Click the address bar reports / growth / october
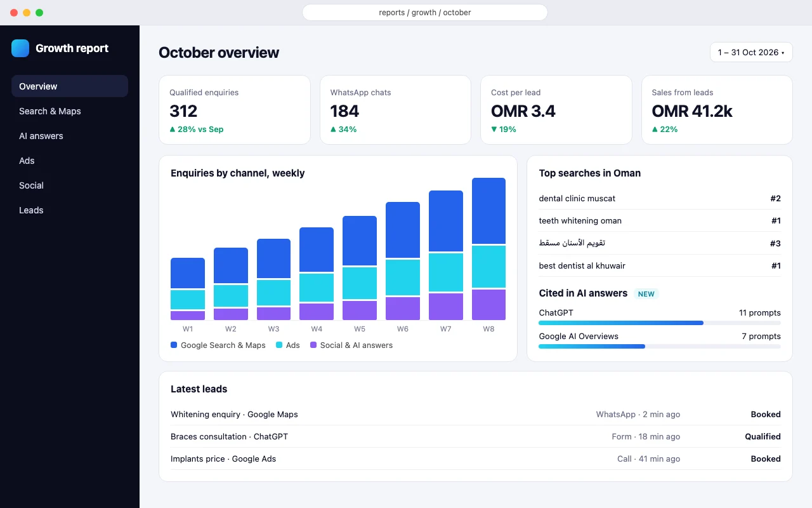The height and width of the screenshot is (508, 812). pos(425,13)
